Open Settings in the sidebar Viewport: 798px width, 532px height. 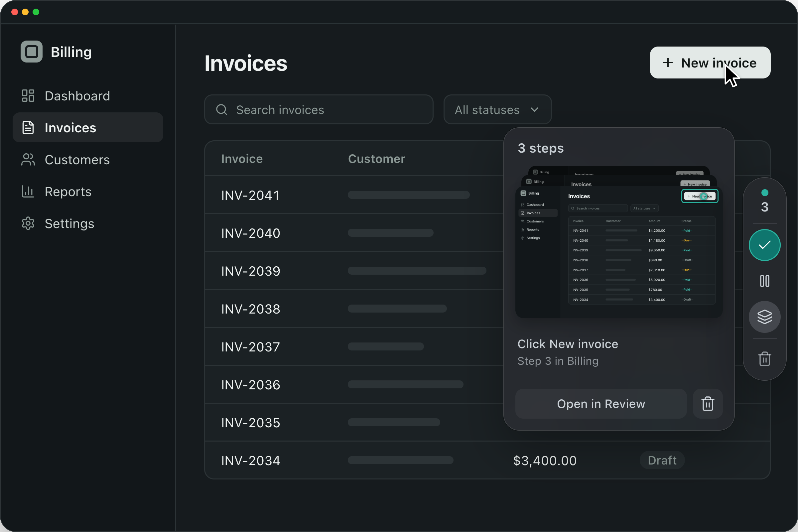(x=88, y=223)
